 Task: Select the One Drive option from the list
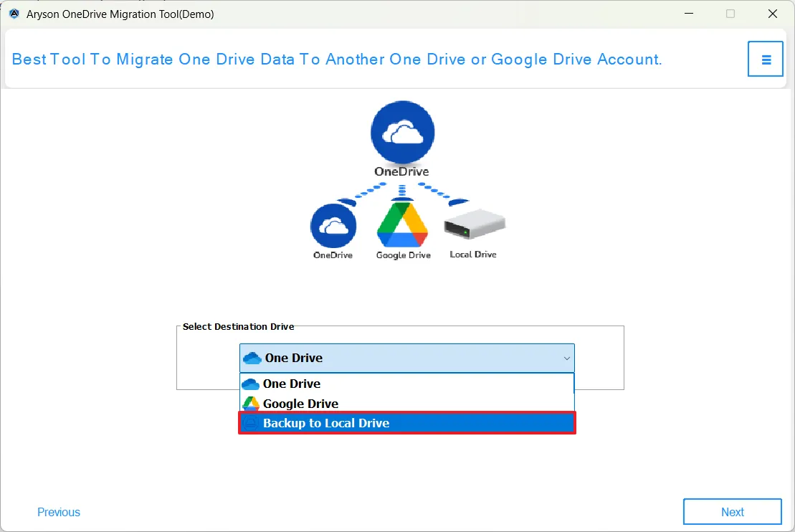click(292, 384)
